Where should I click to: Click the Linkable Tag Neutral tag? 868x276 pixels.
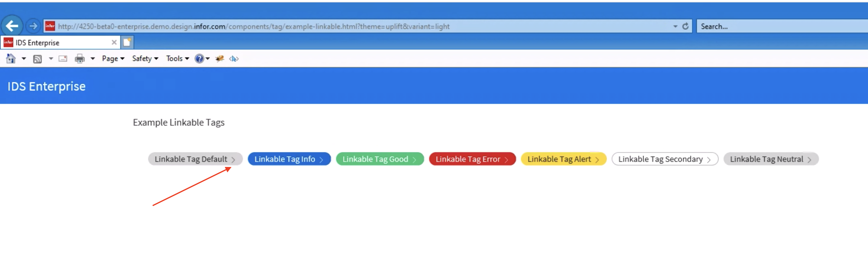[x=771, y=159]
